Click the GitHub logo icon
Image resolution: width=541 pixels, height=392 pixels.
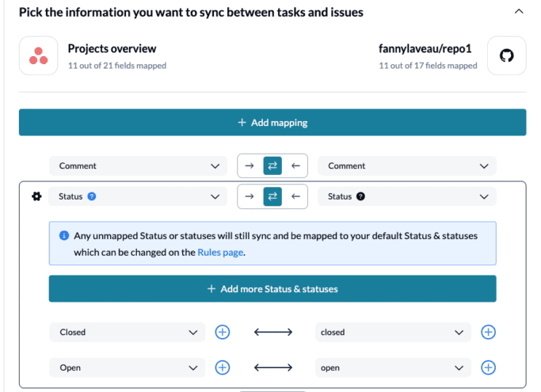[506, 56]
